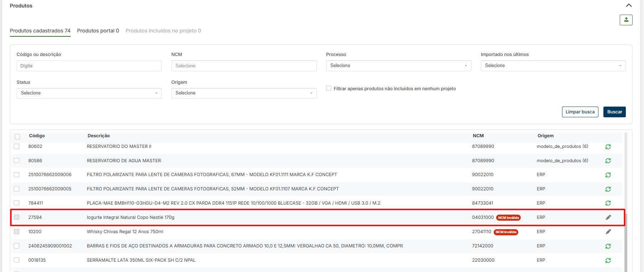Open the Processo dropdown
Screen dimensions: 644x272
coord(398,66)
